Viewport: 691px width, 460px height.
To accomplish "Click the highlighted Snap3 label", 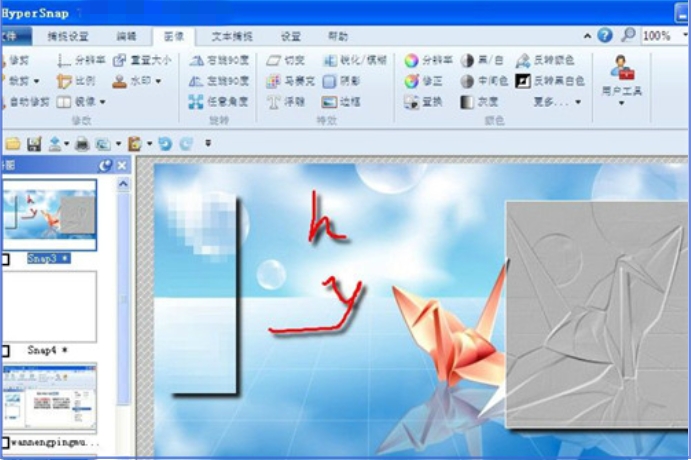I will 48,259.
